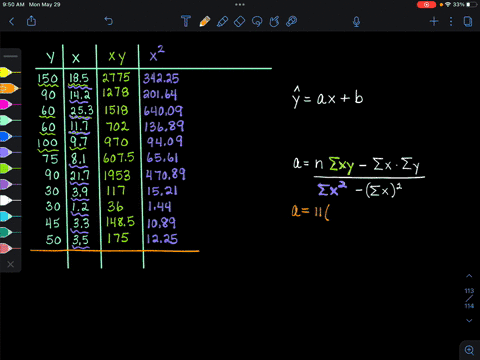Choose the cyan pen preset

pyautogui.click(x=10, y=216)
